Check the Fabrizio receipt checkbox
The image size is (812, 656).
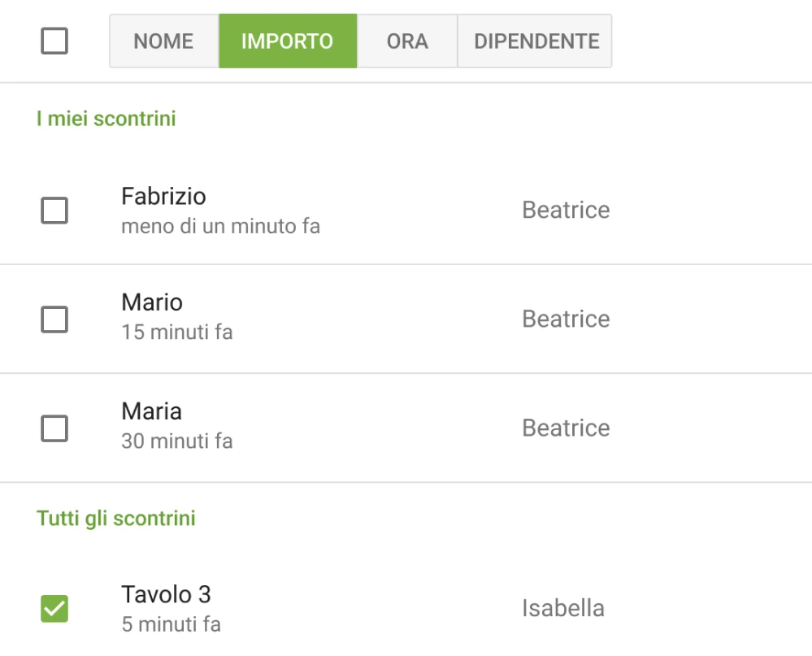coord(53,211)
